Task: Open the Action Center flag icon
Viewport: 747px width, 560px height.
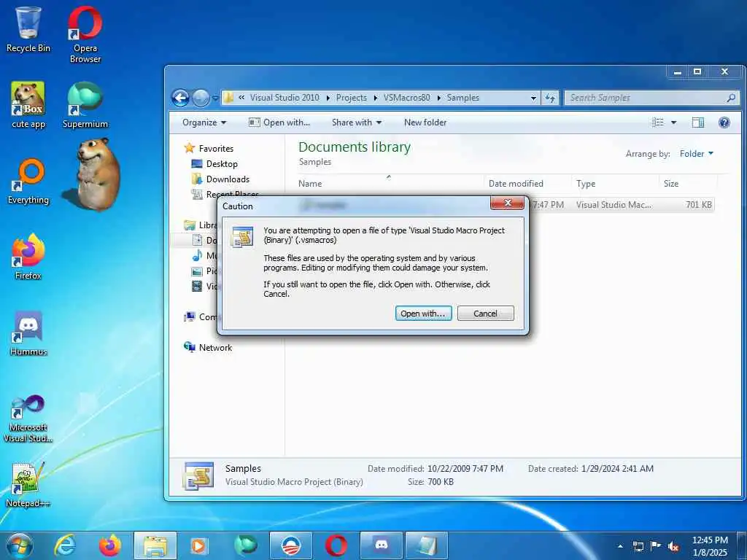Action: click(x=656, y=546)
